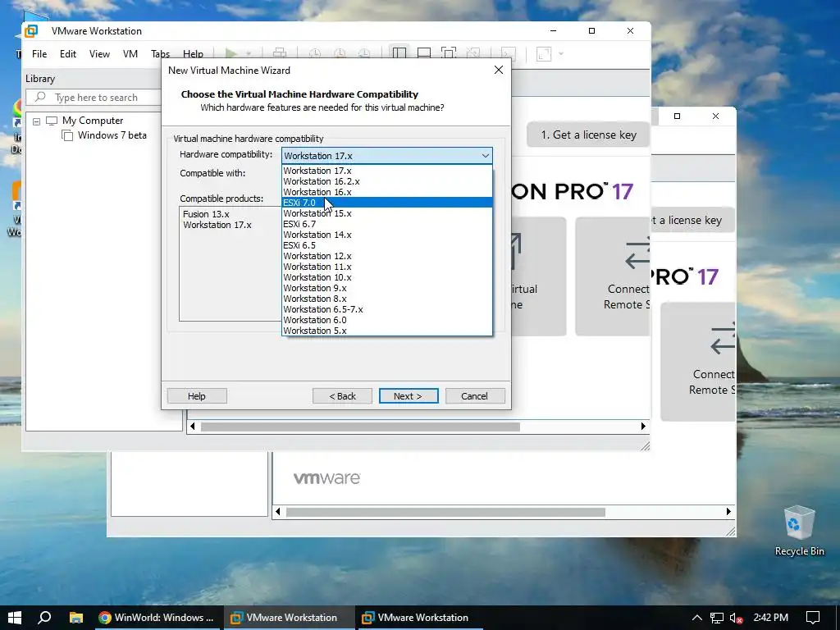Open the Edit menu
This screenshot has height=630, width=840.
68,53
